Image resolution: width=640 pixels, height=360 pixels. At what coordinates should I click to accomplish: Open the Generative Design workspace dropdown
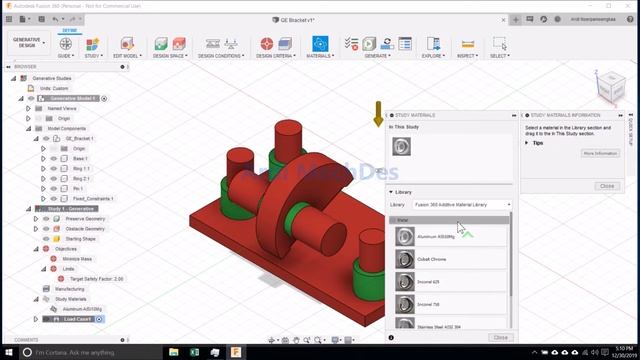29,43
